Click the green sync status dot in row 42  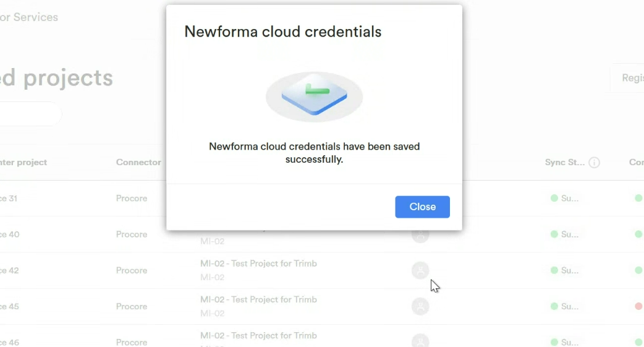coord(554,270)
